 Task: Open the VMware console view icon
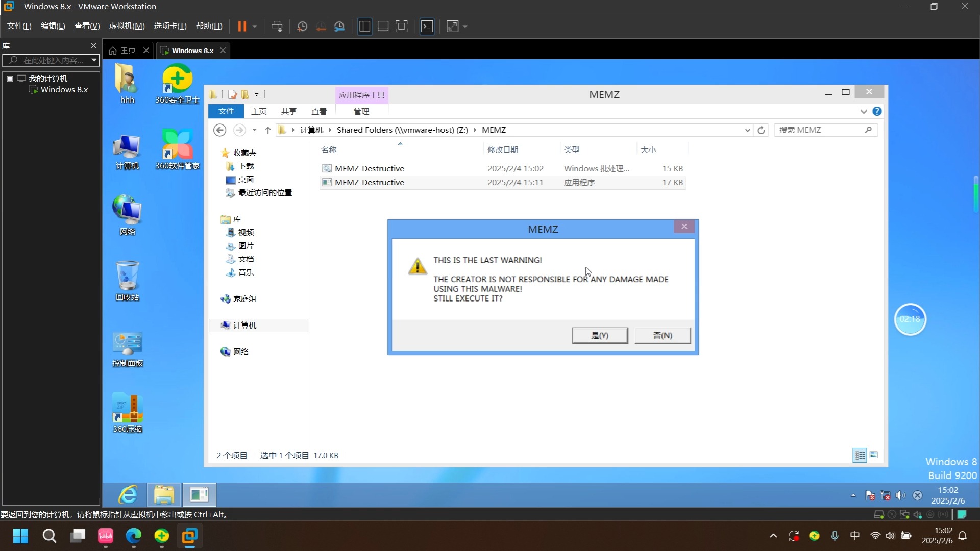pyautogui.click(x=427, y=26)
